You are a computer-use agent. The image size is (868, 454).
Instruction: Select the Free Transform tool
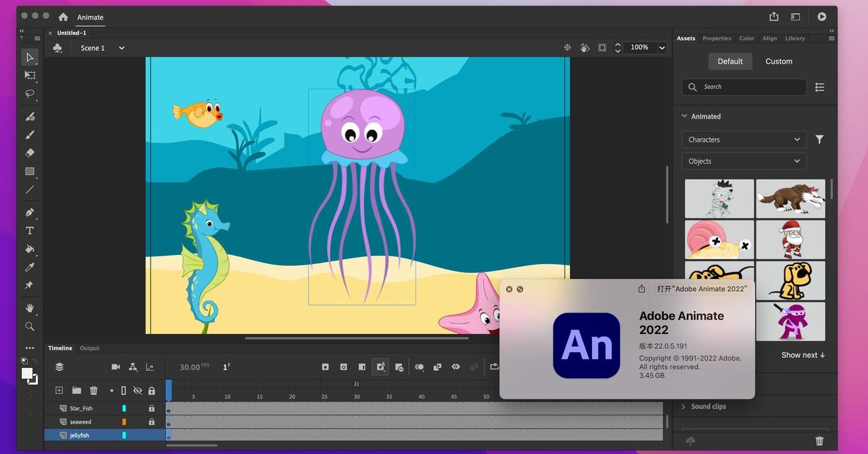pyautogui.click(x=30, y=75)
